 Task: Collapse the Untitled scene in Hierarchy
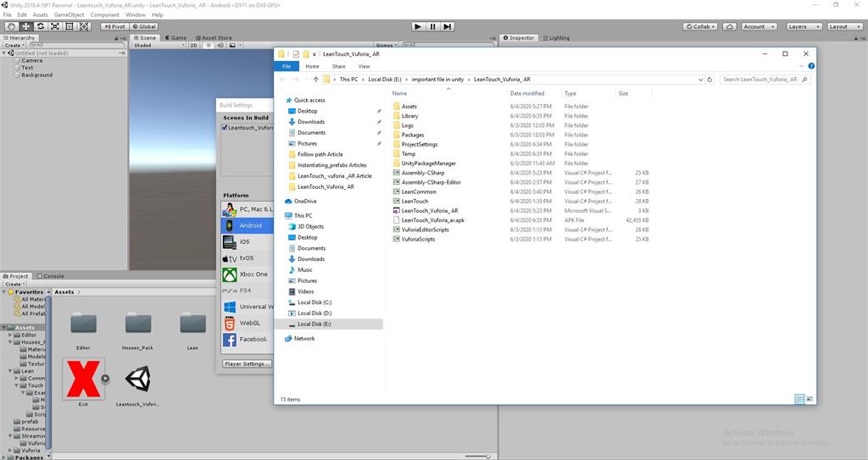pos(4,53)
